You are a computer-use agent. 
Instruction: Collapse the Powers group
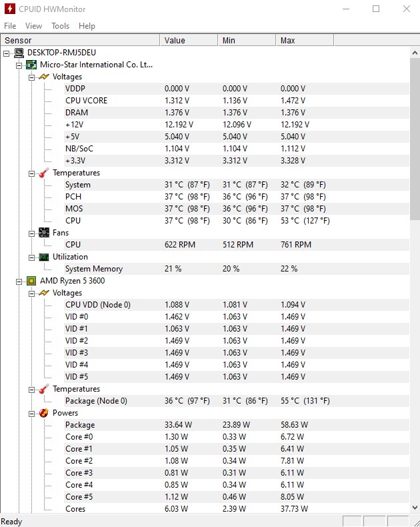pos(31,414)
